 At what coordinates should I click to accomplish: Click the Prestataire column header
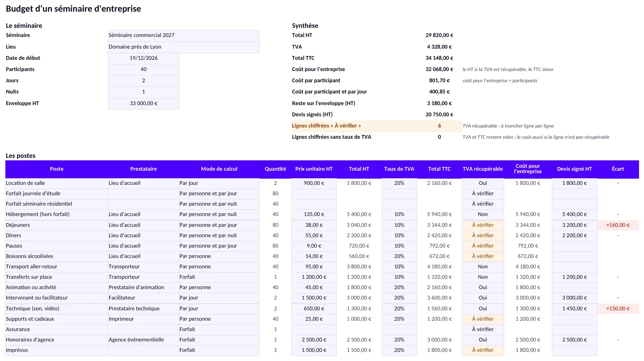[x=144, y=169]
